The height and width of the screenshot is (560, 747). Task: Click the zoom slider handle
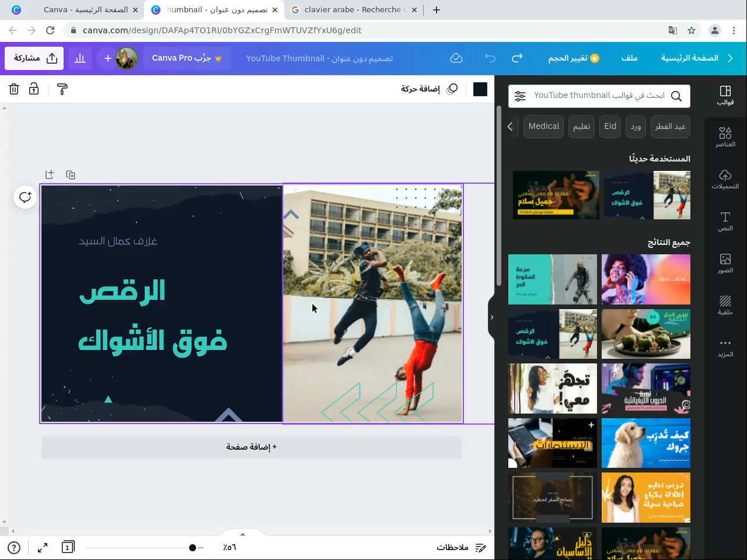193,548
